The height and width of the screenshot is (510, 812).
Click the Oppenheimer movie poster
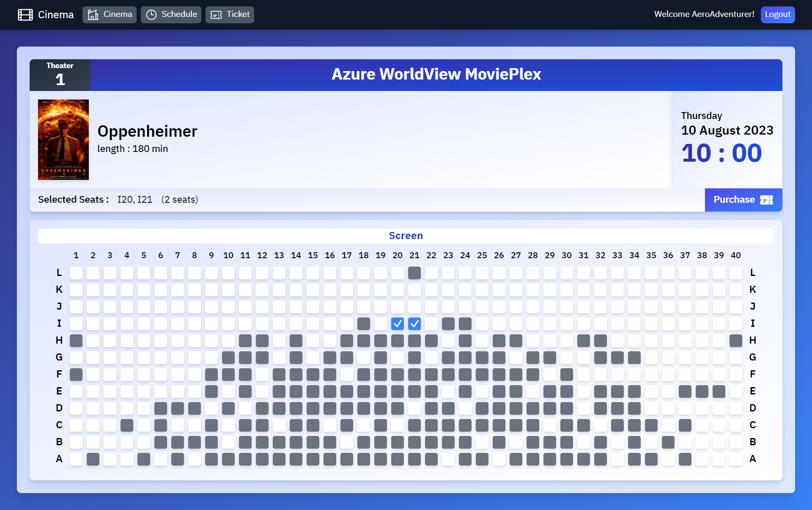click(x=63, y=140)
